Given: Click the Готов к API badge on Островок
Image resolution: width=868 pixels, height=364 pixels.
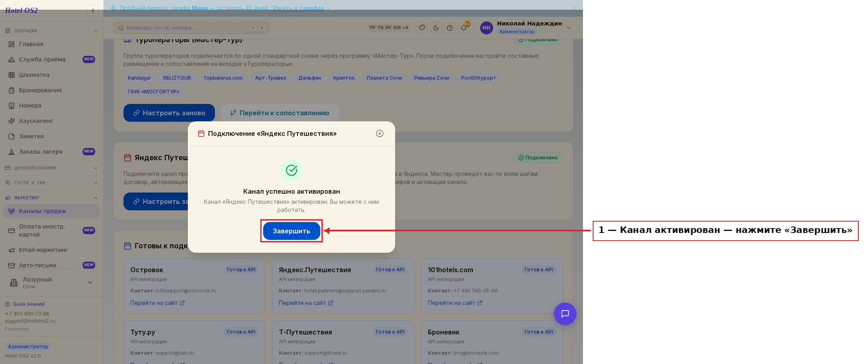Looking at the screenshot, I should pyautogui.click(x=241, y=270).
